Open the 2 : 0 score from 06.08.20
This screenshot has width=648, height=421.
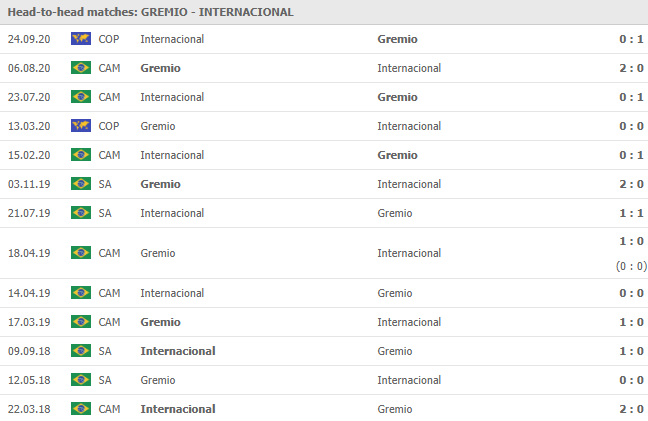631,68
